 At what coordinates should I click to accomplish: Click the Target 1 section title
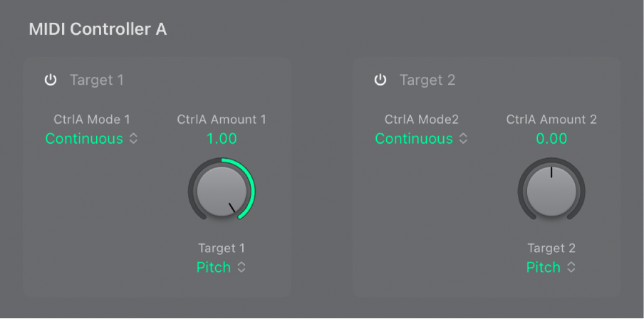click(x=96, y=80)
